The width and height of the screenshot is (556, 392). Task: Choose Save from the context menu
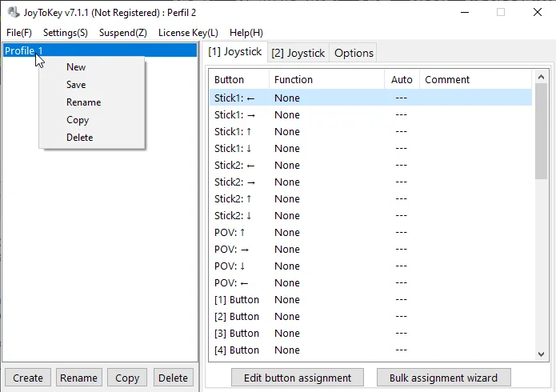click(x=76, y=85)
